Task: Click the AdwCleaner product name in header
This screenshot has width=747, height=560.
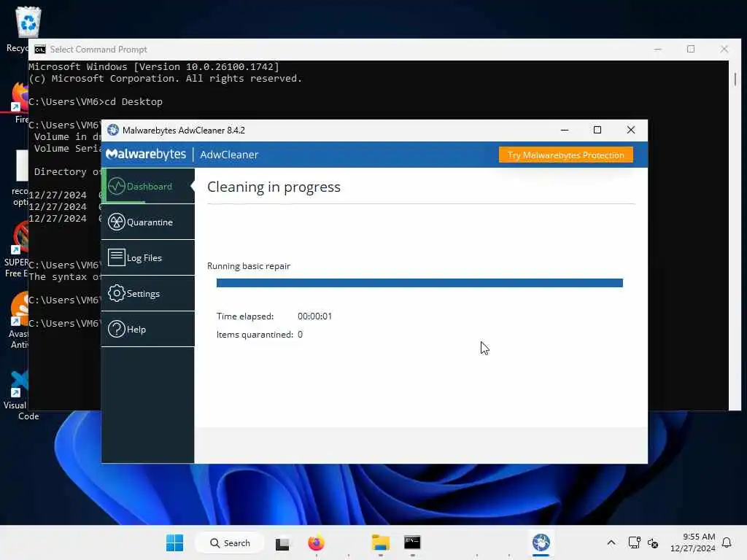Action: pyautogui.click(x=229, y=155)
